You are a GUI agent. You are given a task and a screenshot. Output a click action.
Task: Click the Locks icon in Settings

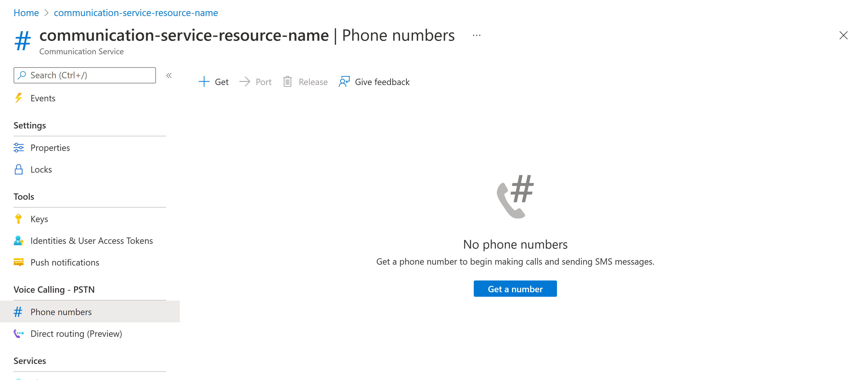tap(19, 169)
